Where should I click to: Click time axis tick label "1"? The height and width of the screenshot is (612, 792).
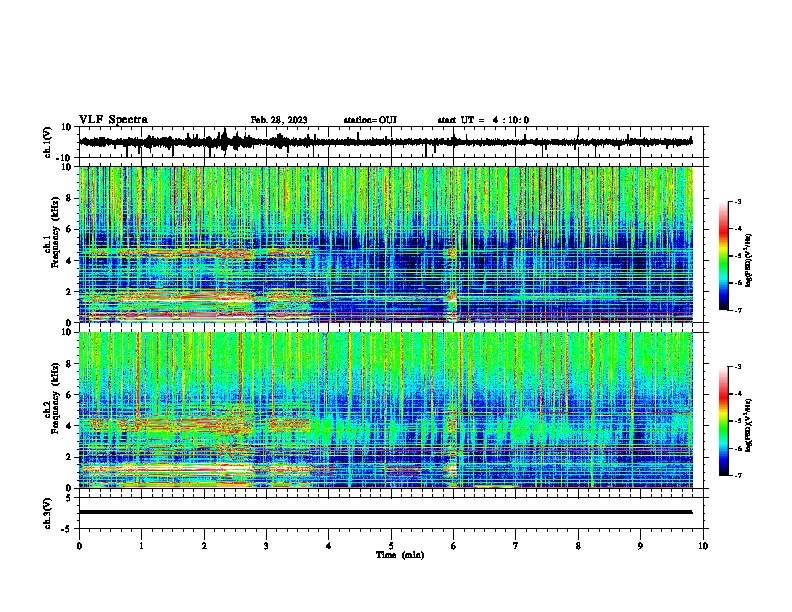pyautogui.click(x=141, y=546)
